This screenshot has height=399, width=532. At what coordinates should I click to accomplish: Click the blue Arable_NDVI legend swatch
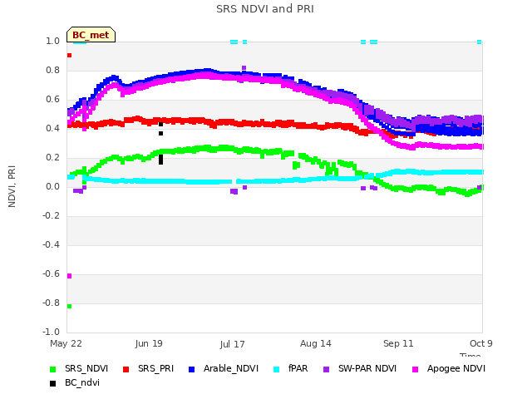point(191,369)
